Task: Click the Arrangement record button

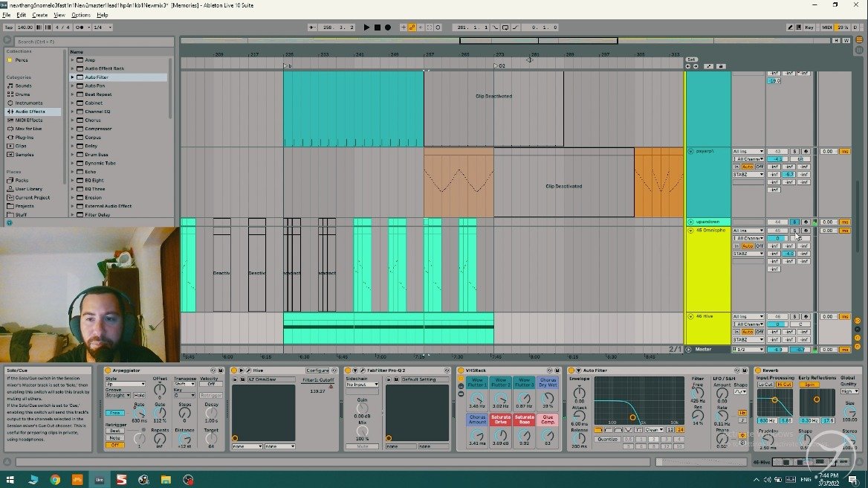Action: 388,28
